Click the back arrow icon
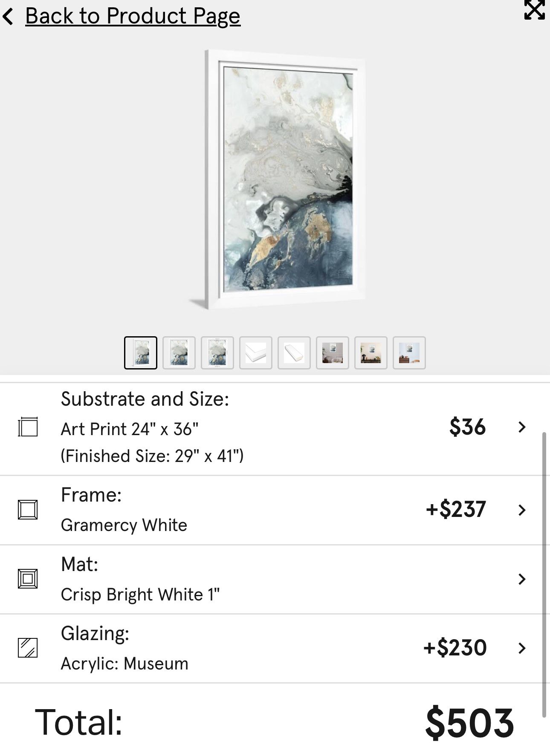Image resolution: width=550 pixels, height=756 pixels. [x=8, y=17]
